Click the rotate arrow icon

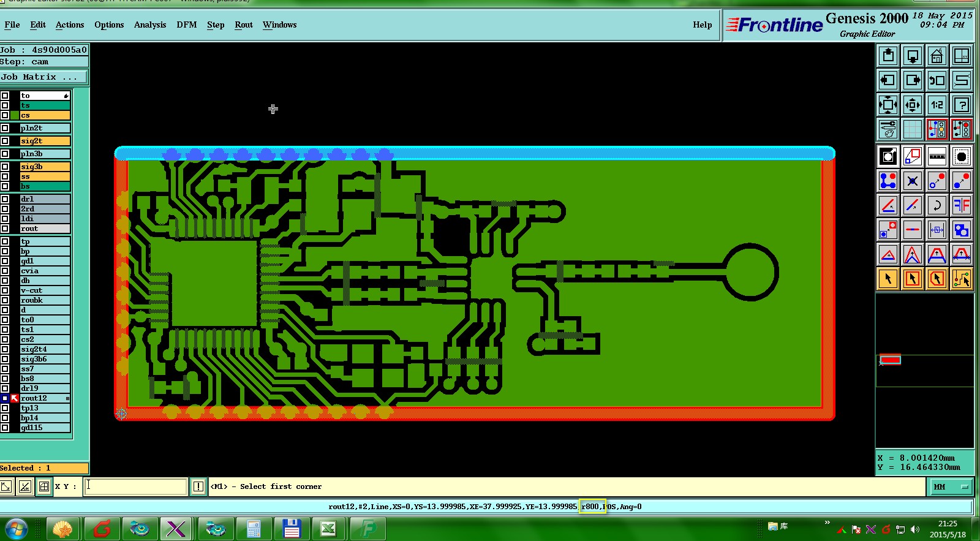pos(937,205)
